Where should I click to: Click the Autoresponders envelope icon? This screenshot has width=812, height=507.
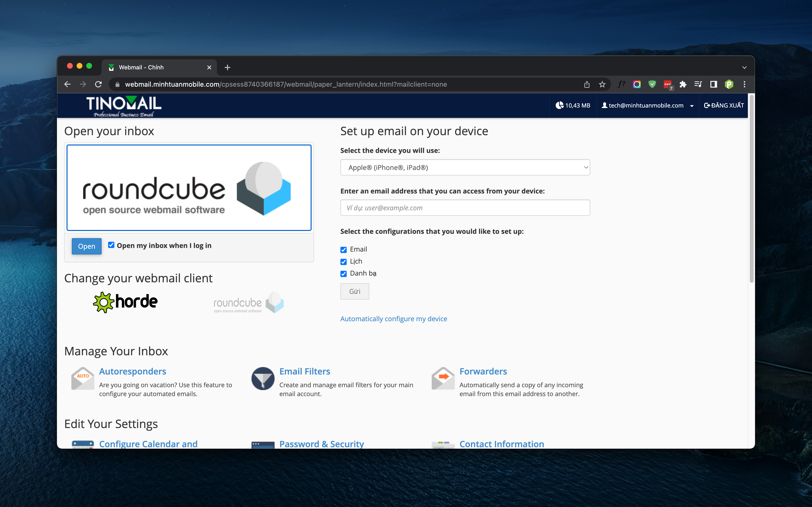click(83, 379)
